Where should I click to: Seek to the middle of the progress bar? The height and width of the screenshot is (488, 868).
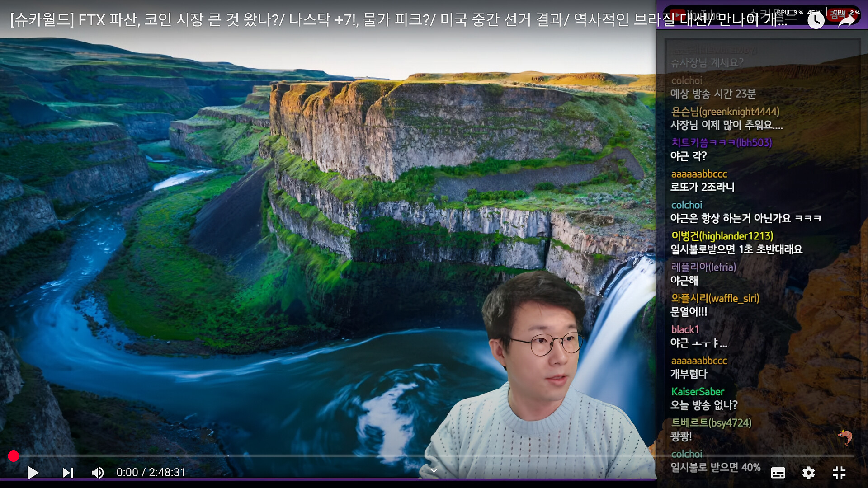(x=434, y=456)
